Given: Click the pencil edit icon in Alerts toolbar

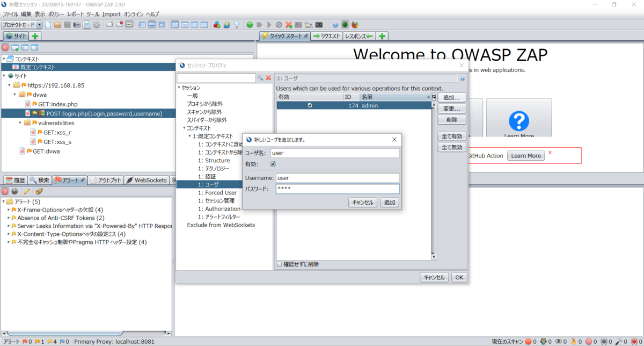Looking at the screenshot, I should (x=26, y=191).
